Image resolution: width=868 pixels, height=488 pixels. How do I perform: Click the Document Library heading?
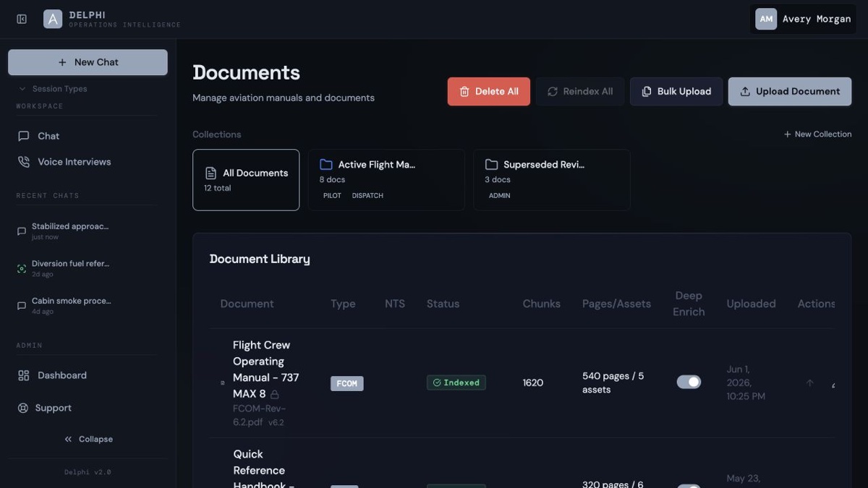tap(260, 259)
